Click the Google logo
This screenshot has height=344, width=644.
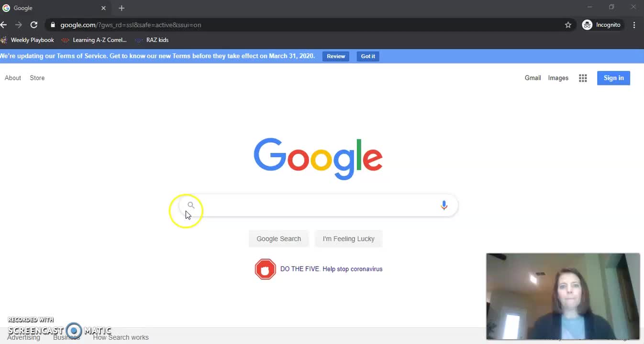[x=318, y=159]
